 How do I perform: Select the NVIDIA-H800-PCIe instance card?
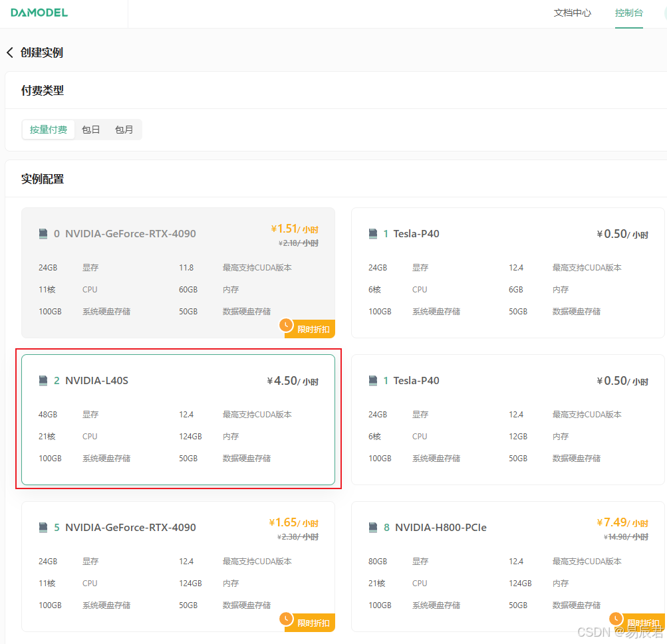pyautogui.click(x=508, y=567)
